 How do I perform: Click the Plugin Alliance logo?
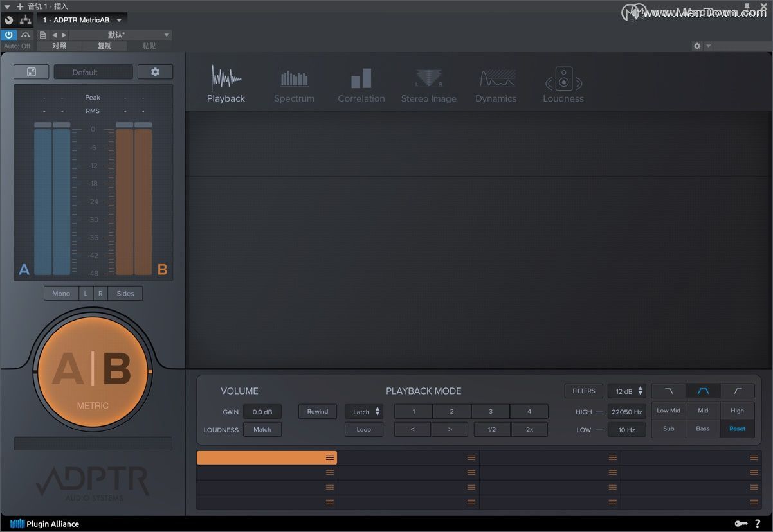45,524
